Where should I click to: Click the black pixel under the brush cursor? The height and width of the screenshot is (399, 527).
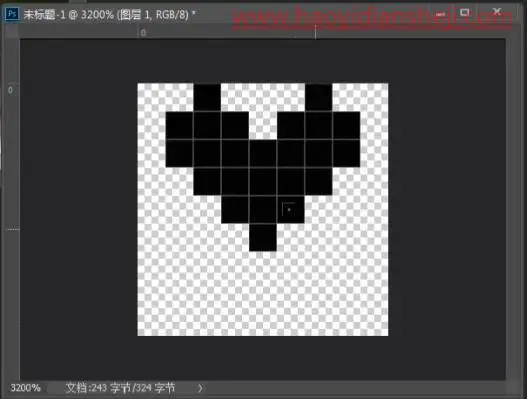coord(291,209)
